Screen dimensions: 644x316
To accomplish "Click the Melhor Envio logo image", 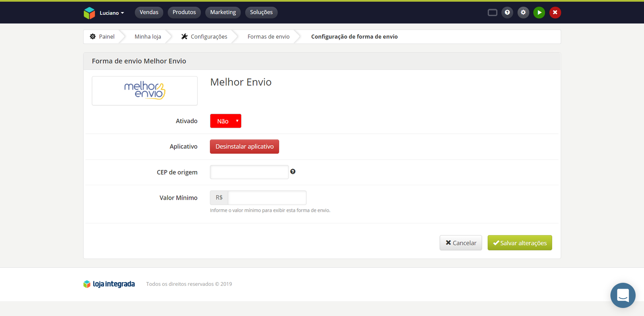I will [x=144, y=91].
